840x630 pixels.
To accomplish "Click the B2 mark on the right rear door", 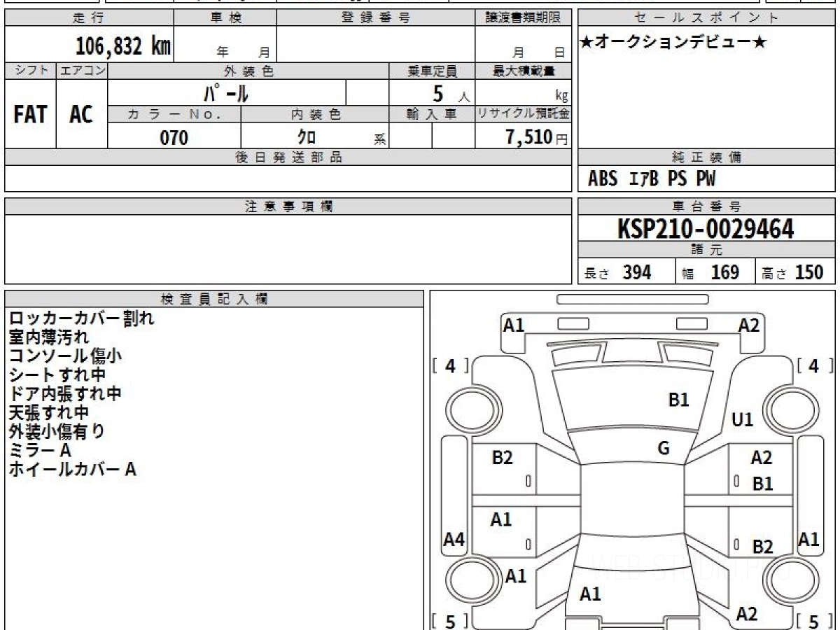I will coord(762,547).
